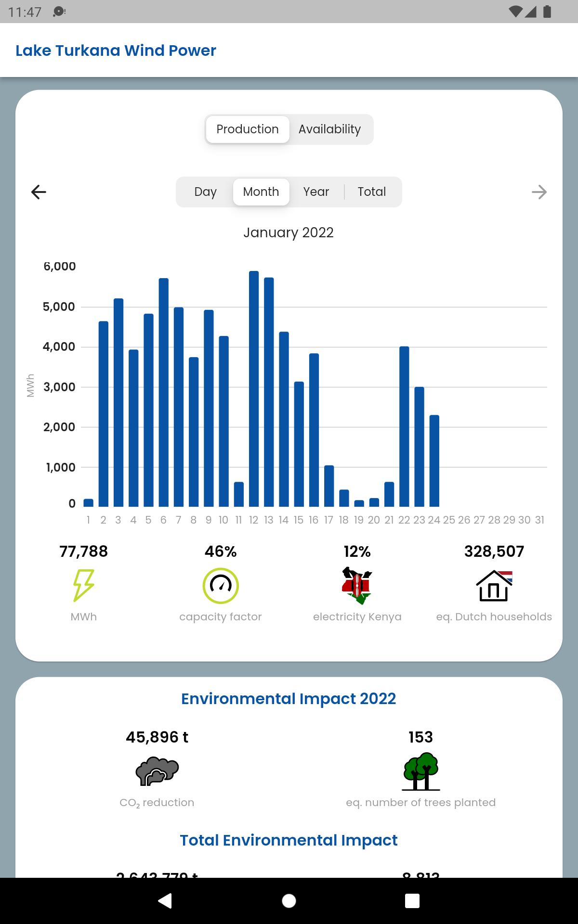
Task: Tap the bar for day 9
Action: pyautogui.click(x=209, y=408)
